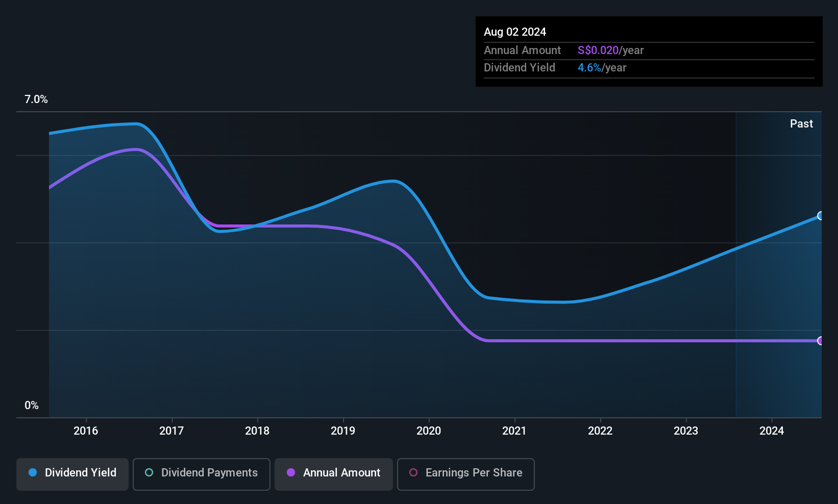The image size is (838, 504).
Task: Click the purple Annual Amount legend dot
Action: pos(291,472)
